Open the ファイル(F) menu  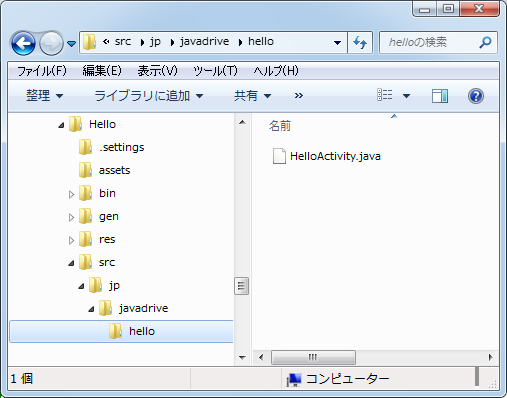pos(42,71)
